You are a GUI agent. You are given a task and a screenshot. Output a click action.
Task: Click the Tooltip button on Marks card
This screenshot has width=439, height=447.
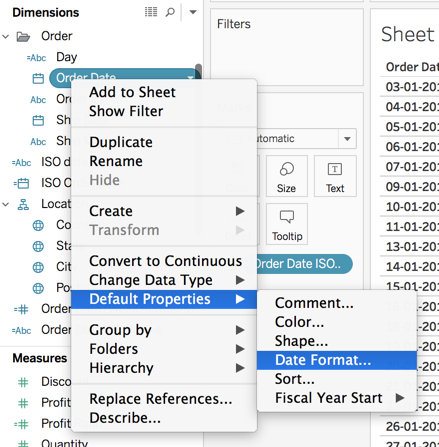pos(287,224)
